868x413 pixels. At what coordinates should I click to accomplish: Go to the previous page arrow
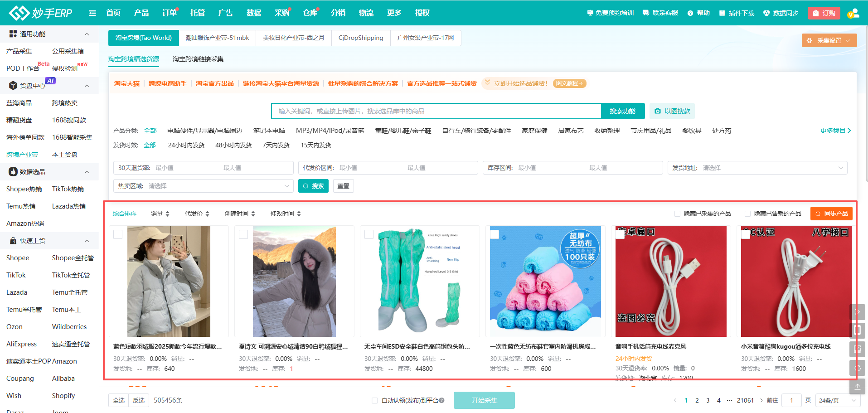[x=675, y=400]
